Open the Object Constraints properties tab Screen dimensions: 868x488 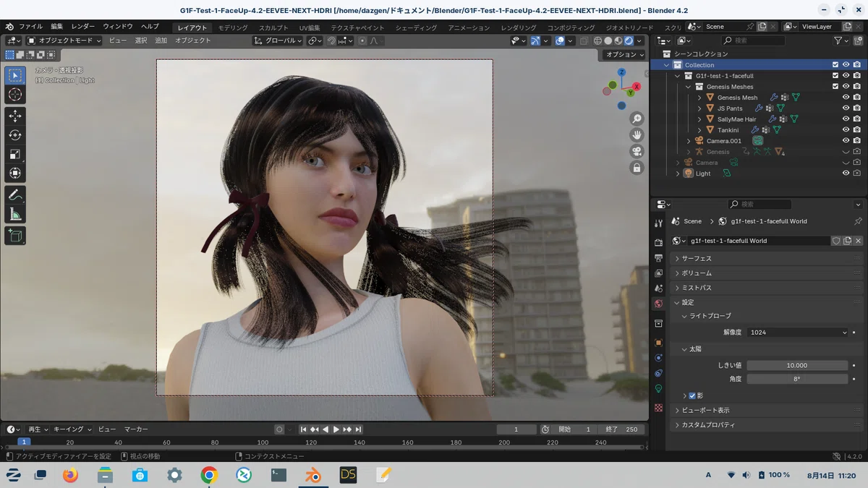tap(658, 373)
